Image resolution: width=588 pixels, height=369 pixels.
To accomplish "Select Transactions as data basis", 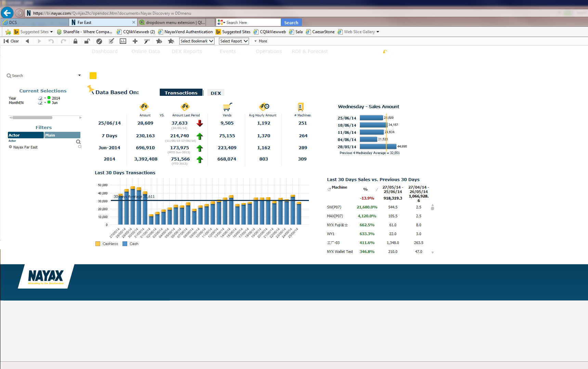I will point(181,93).
